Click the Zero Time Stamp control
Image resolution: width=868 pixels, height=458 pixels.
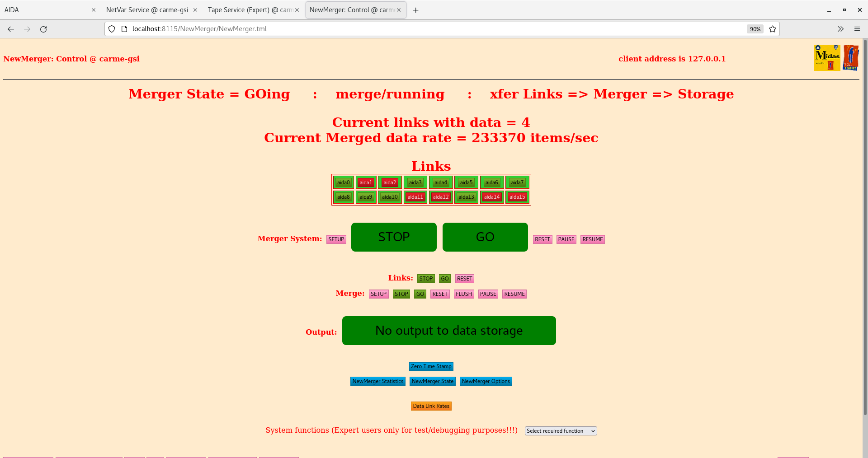(430, 366)
